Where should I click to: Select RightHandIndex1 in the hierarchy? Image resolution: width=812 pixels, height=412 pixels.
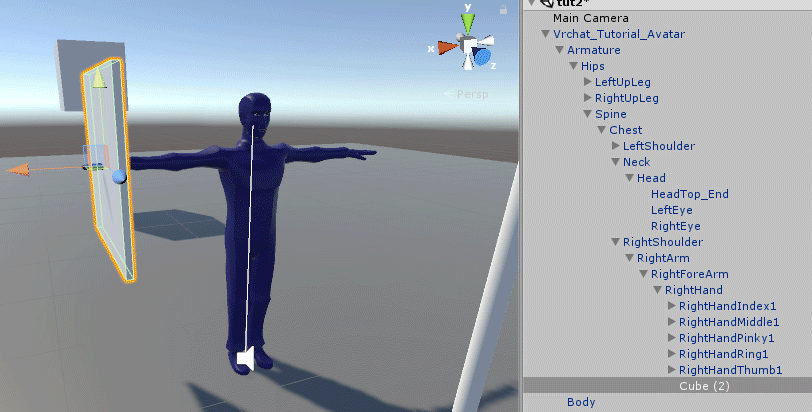[728, 306]
